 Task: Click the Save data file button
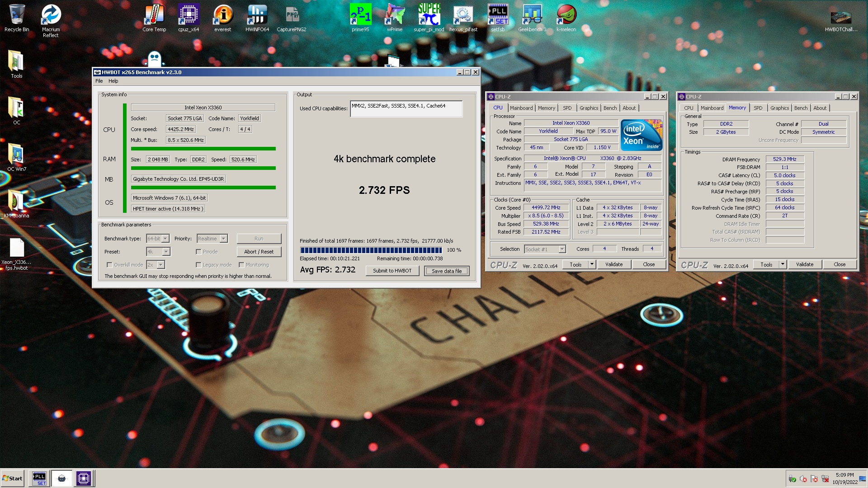pos(447,271)
